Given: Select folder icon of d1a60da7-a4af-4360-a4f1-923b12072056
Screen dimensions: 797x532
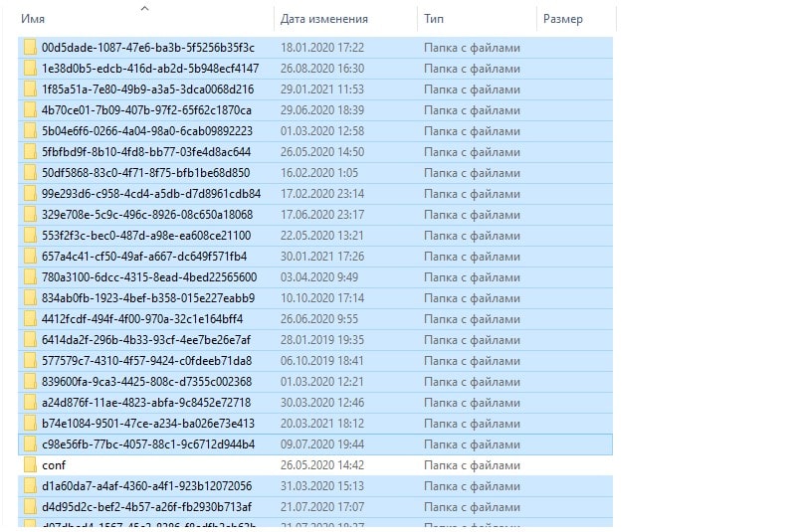Looking at the screenshot, I should [30, 486].
